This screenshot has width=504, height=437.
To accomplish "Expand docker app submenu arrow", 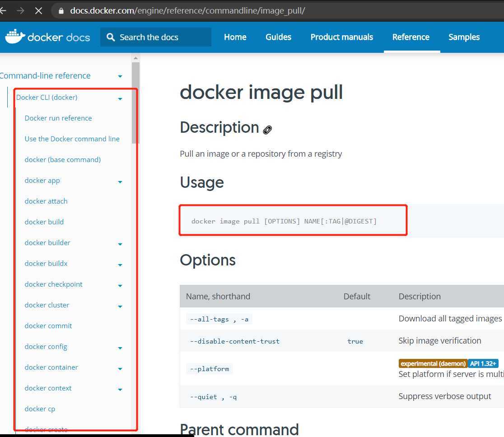I will point(120,182).
